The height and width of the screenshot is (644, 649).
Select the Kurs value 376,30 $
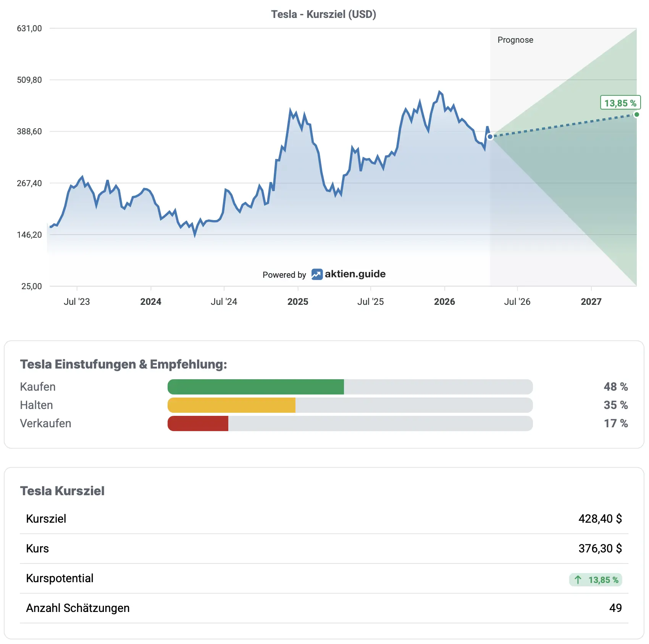tap(600, 549)
